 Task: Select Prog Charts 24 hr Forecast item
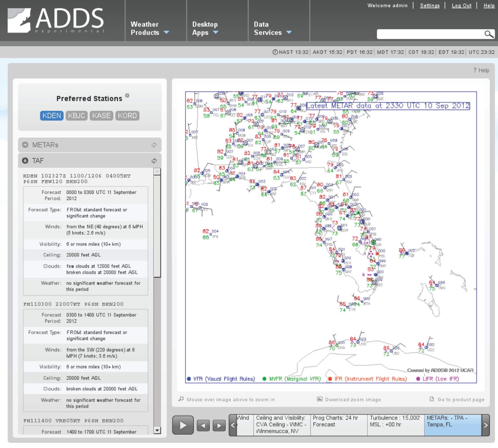click(338, 425)
